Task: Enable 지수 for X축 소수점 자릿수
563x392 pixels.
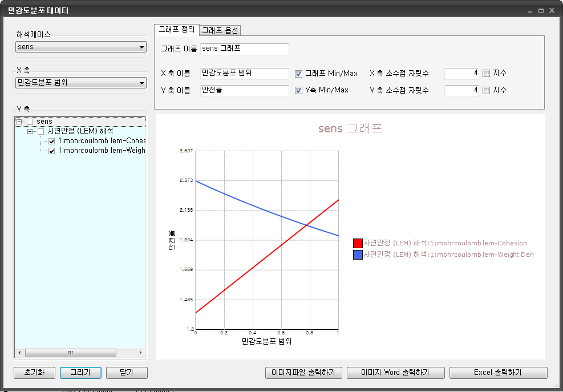Action: click(x=486, y=73)
